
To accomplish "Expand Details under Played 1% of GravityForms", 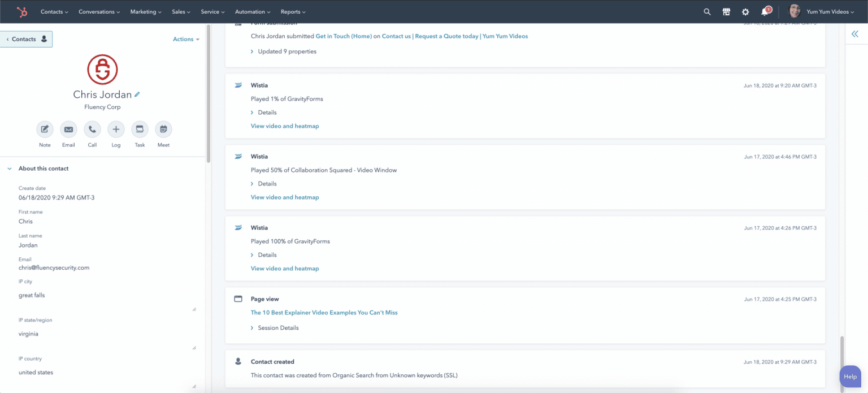I will [x=264, y=113].
